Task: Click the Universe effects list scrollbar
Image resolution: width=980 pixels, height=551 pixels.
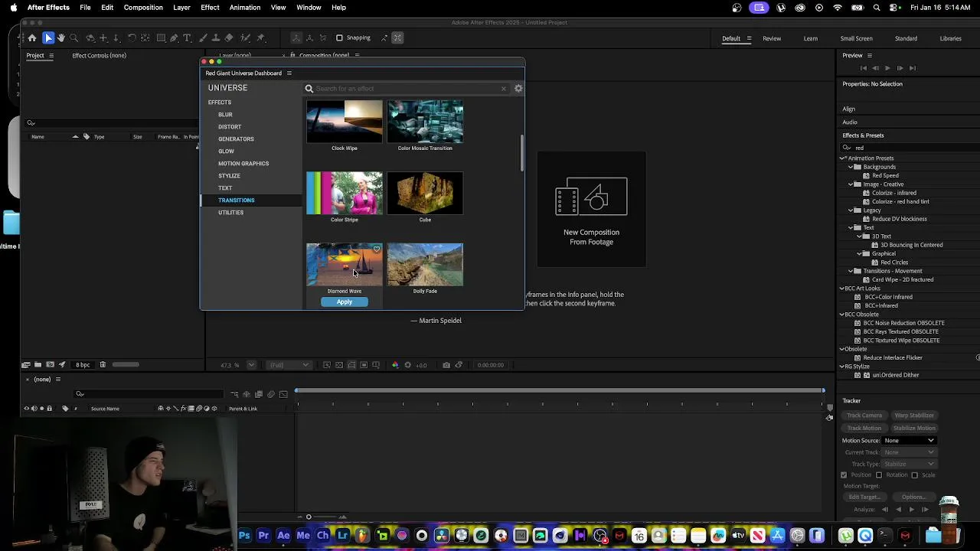Action: point(522,153)
